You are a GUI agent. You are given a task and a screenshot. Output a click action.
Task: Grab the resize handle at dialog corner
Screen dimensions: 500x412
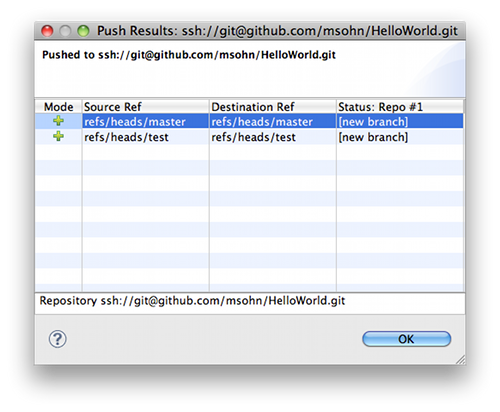click(x=460, y=359)
